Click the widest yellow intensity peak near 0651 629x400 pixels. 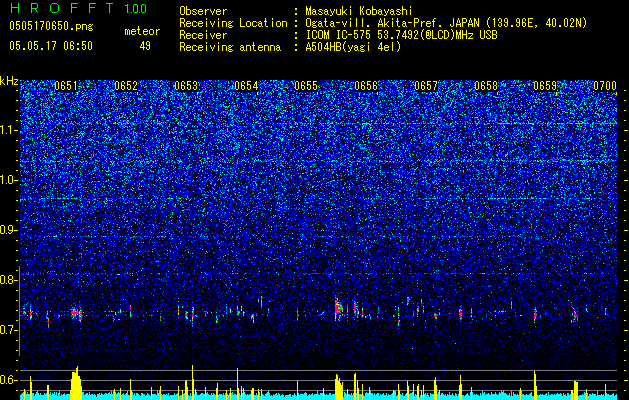76,383
